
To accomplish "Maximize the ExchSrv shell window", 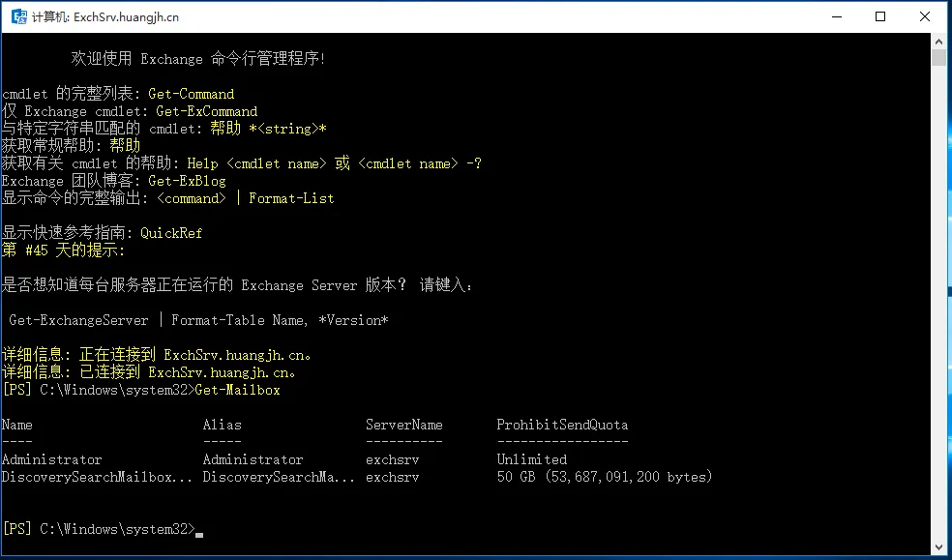I will 880,17.
